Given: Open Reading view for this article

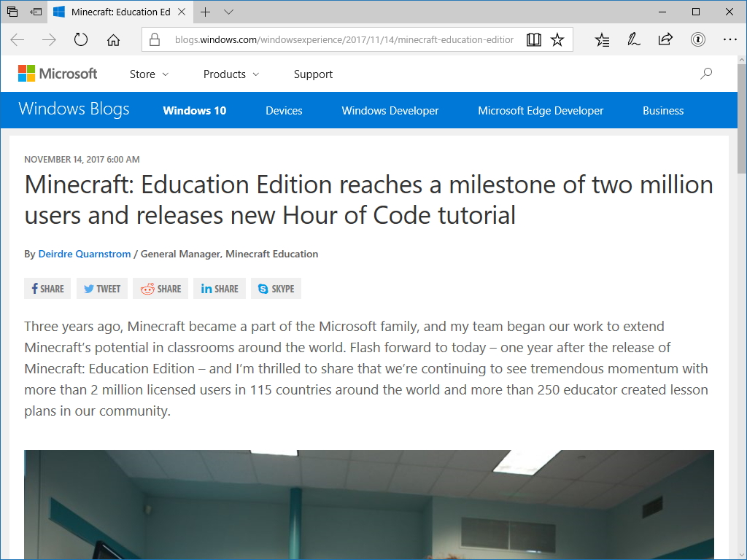Looking at the screenshot, I should pyautogui.click(x=534, y=39).
